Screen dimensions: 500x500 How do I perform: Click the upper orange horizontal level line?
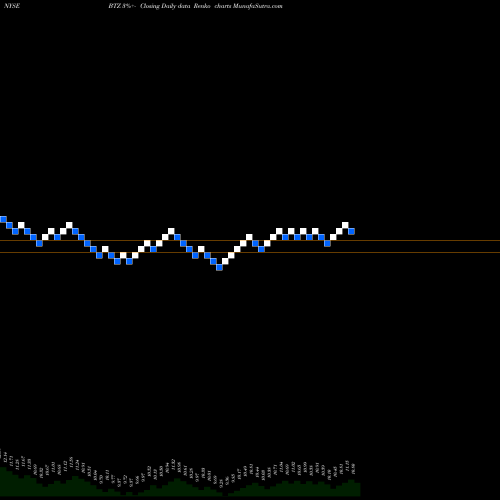250,240
